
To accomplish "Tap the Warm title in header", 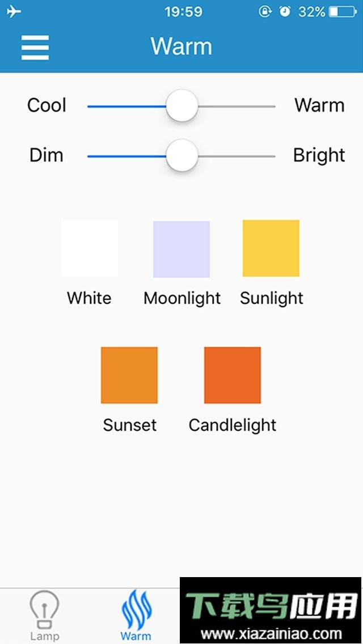I will coord(181,46).
